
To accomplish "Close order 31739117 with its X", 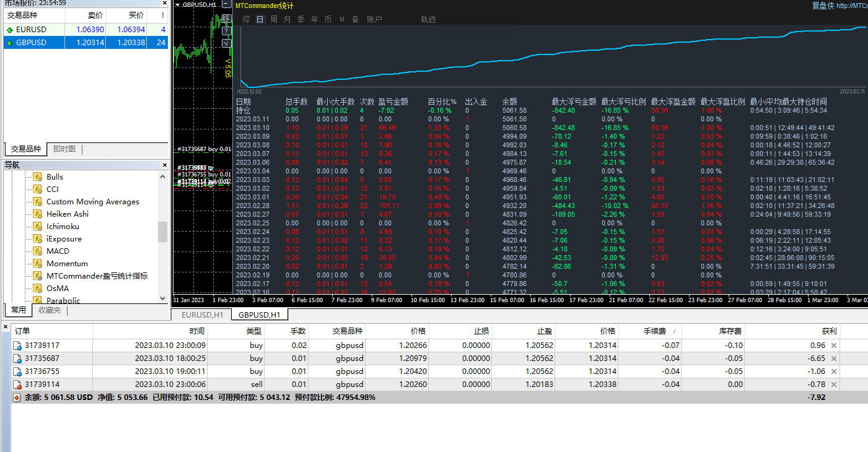I will click(x=834, y=346).
